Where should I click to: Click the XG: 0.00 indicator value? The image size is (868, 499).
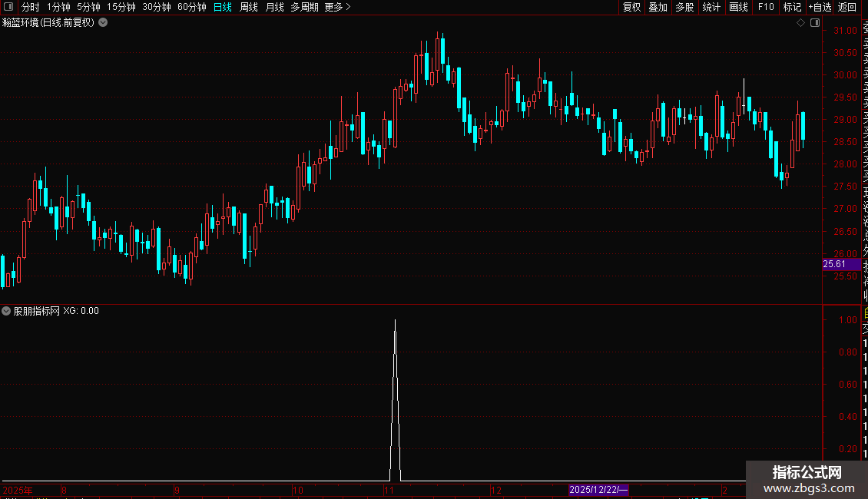pyautogui.click(x=81, y=311)
